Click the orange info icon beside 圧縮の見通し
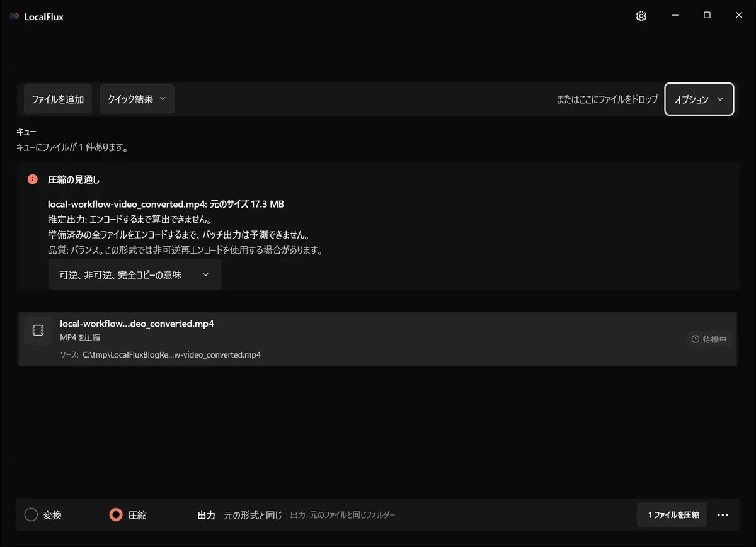The width and height of the screenshot is (756, 547). (33, 179)
